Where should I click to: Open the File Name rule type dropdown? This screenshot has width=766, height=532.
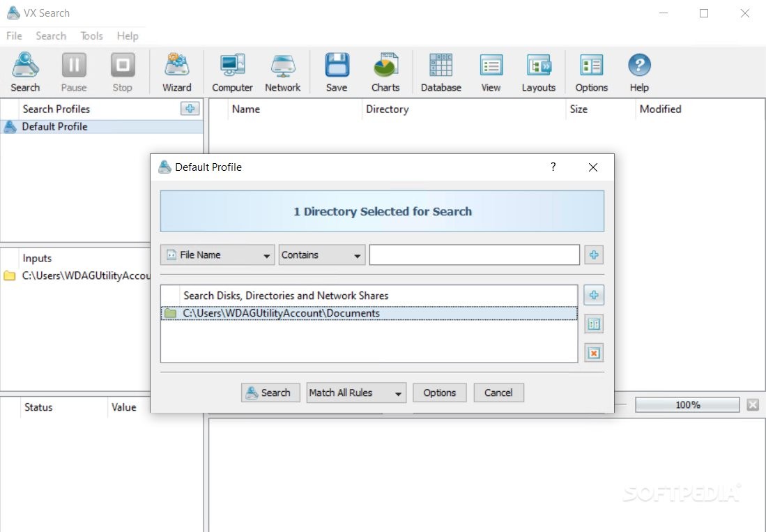tap(217, 255)
